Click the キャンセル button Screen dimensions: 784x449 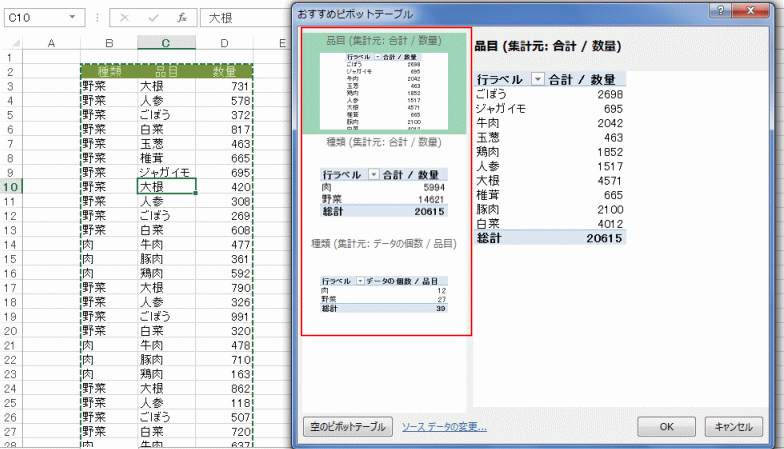733,427
